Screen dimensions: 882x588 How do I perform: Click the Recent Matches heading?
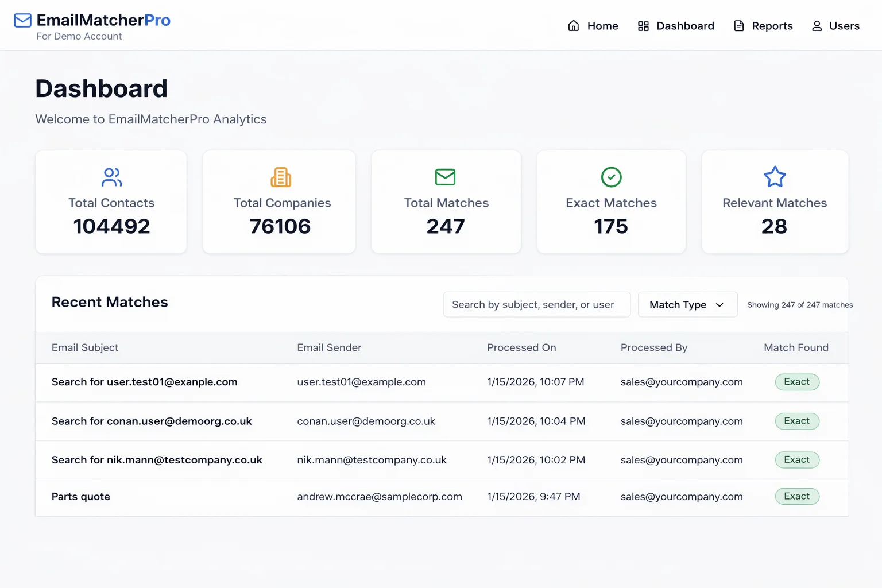click(110, 302)
